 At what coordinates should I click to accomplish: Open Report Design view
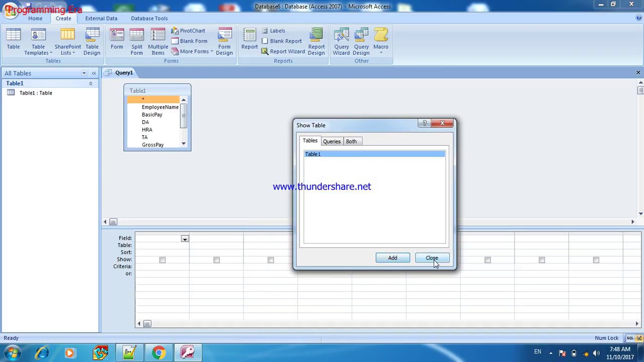pyautogui.click(x=316, y=41)
